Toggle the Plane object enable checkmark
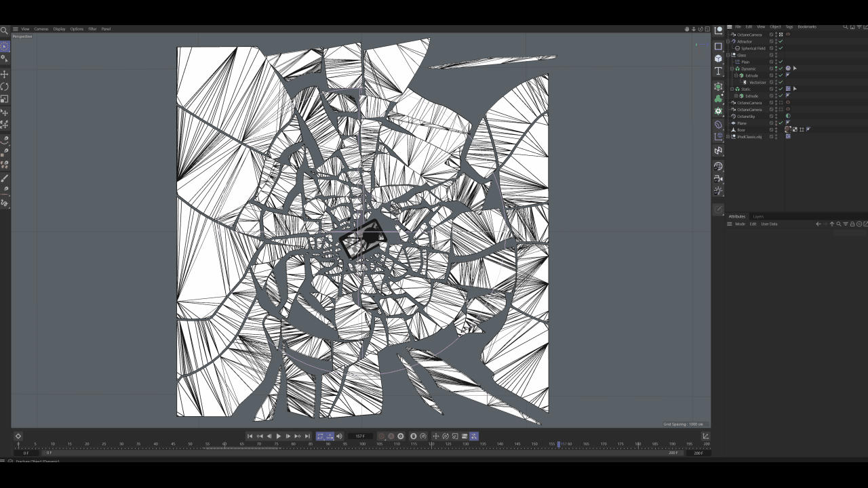 781,123
